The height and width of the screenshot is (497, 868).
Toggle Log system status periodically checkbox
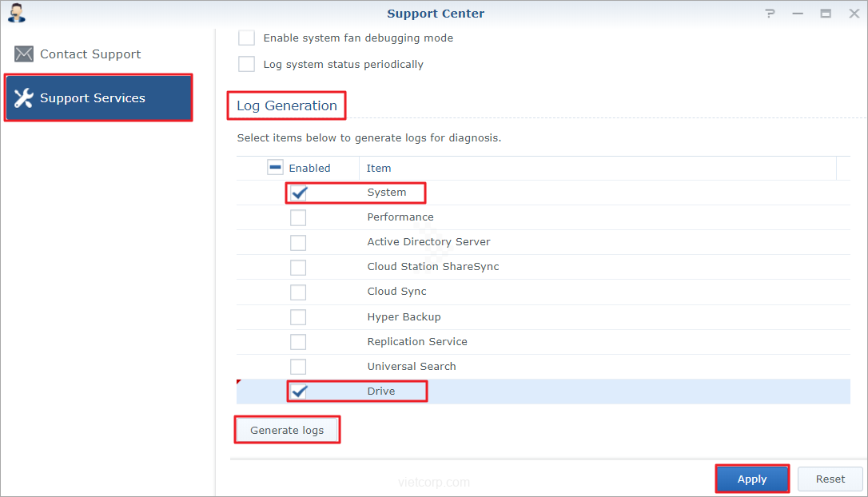[x=247, y=64]
